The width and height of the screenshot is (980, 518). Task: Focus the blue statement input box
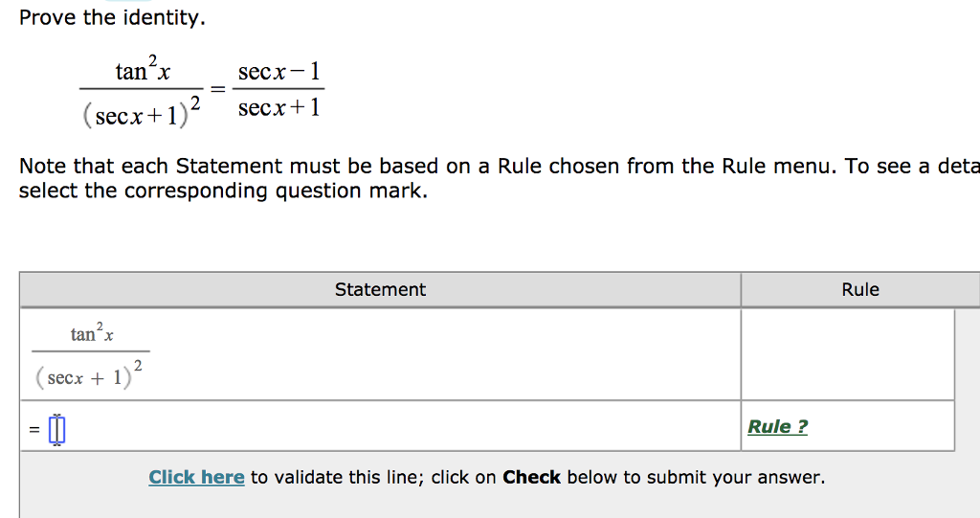[x=56, y=430]
